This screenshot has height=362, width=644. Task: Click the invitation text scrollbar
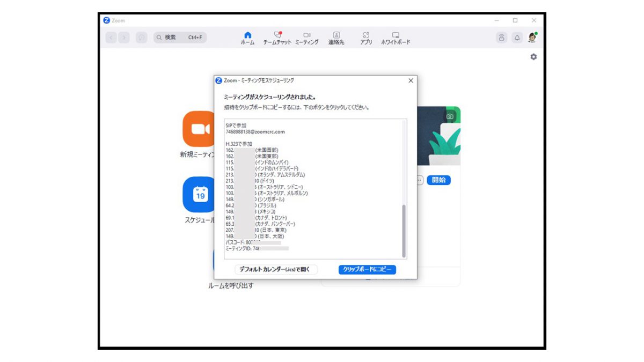coord(404,231)
